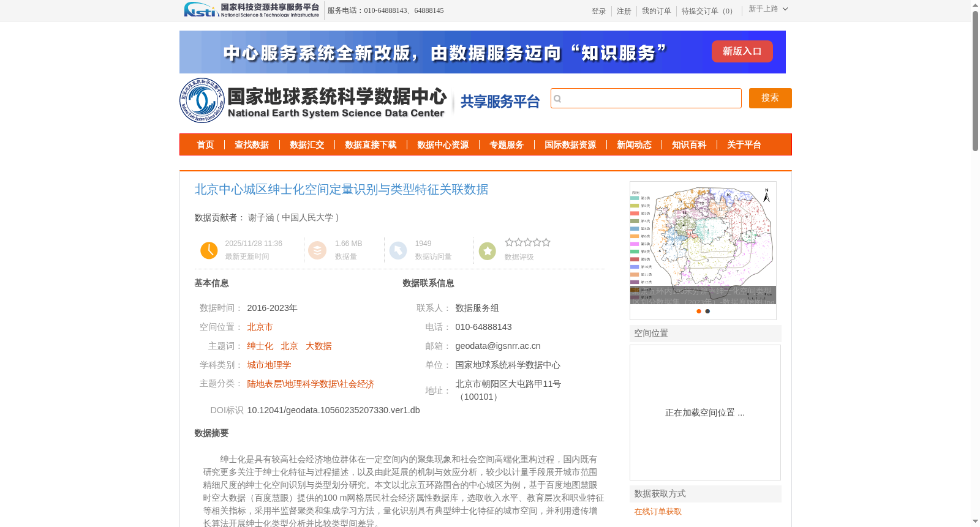Click the data visits icon near 1949
The height and width of the screenshot is (527, 980).
(398, 250)
